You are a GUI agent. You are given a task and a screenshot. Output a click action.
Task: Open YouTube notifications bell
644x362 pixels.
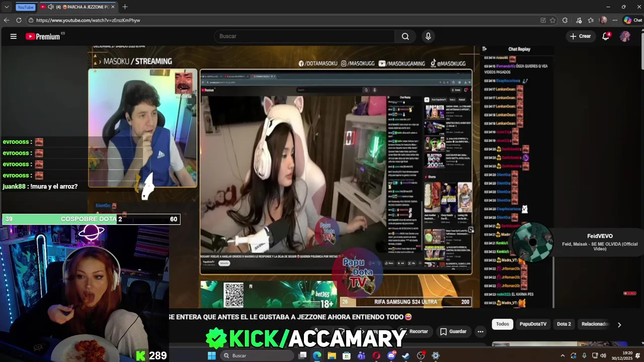pyautogui.click(x=606, y=36)
